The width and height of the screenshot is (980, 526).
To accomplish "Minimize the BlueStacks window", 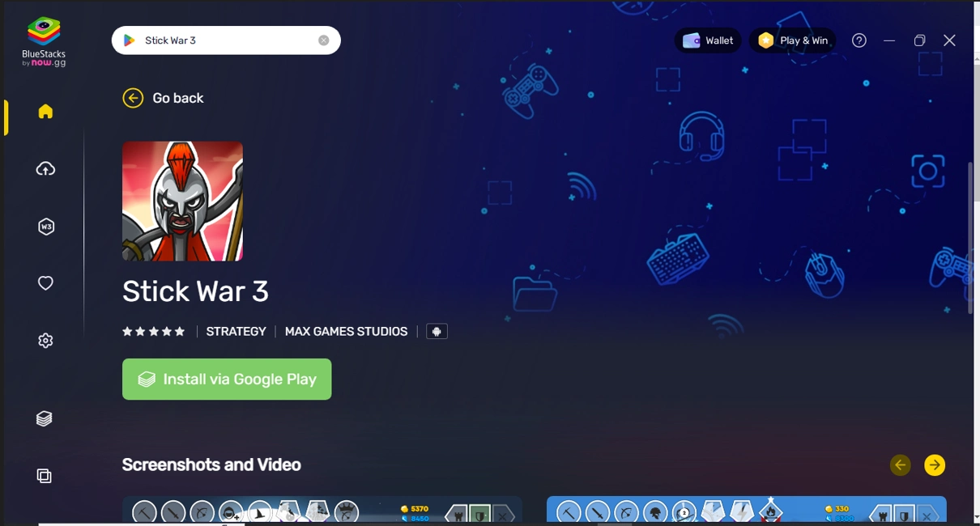I will point(889,40).
